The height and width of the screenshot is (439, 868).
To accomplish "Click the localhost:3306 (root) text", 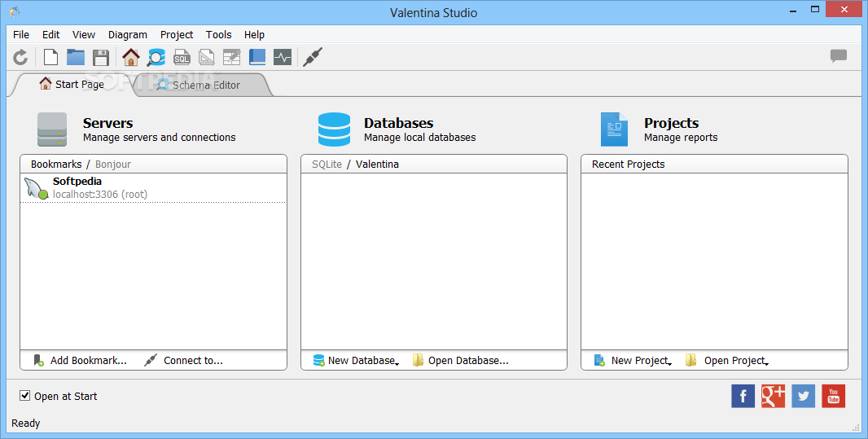I will [x=100, y=195].
